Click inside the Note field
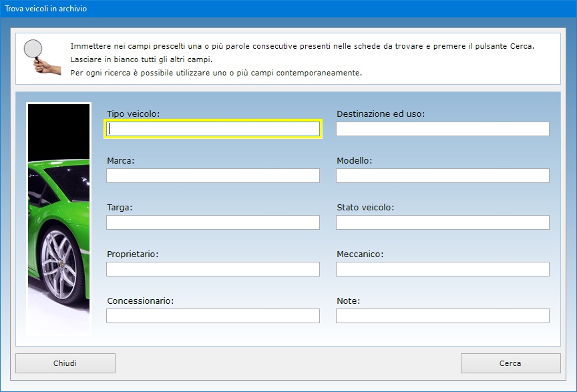The height and width of the screenshot is (392, 577). [x=442, y=316]
